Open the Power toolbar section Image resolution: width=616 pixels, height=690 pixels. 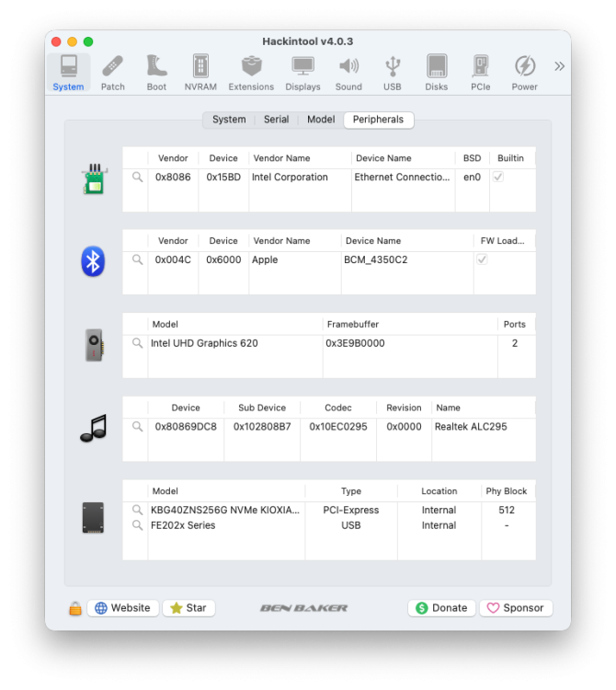pyautogui.click(x=525, y=73)
